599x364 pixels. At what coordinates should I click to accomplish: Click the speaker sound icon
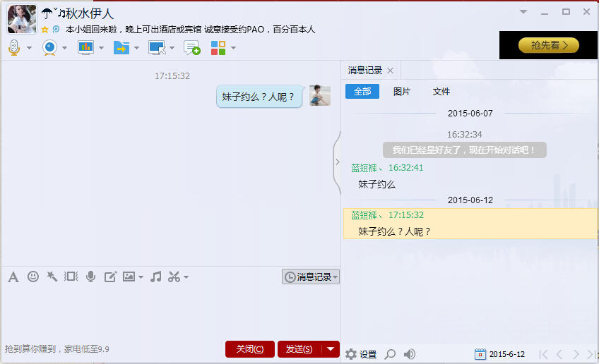pos(409,354)
